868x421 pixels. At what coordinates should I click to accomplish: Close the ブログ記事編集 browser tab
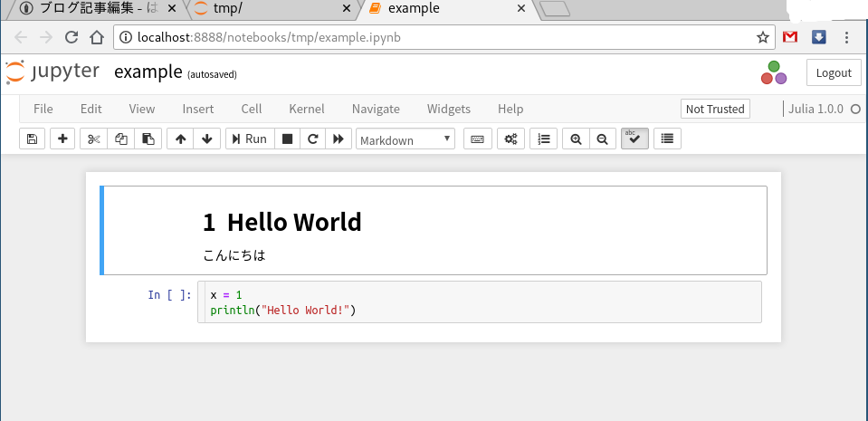(172, 9)
